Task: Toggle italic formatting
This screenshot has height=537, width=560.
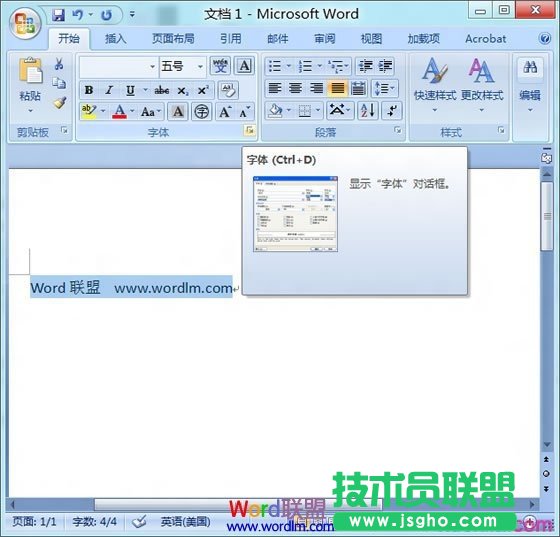Action: pyautogui.click(x=109, y=90)
